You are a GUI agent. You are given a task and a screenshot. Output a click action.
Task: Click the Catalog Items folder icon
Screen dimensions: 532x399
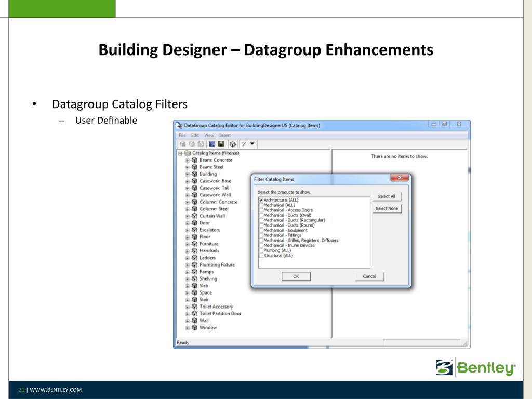point(188,153)
